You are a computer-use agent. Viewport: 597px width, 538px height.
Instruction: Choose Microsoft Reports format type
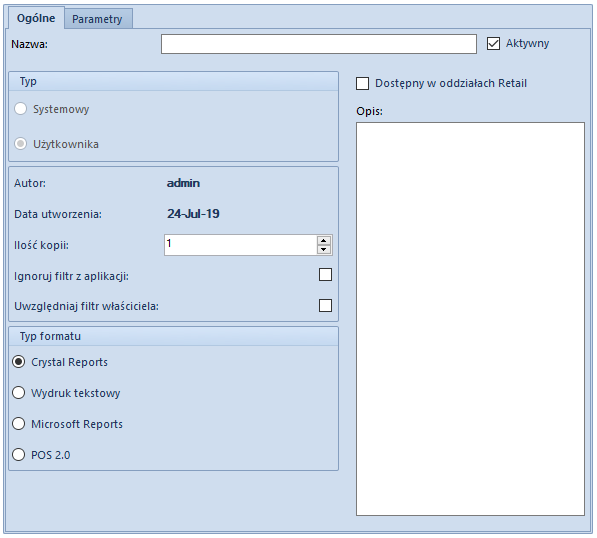click(x=19, y=424)
